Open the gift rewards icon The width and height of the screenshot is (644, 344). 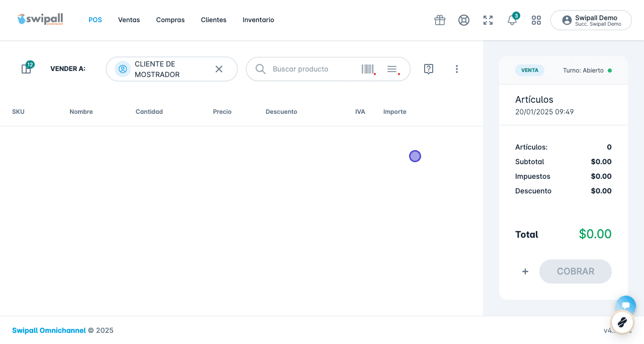[440, 20]
